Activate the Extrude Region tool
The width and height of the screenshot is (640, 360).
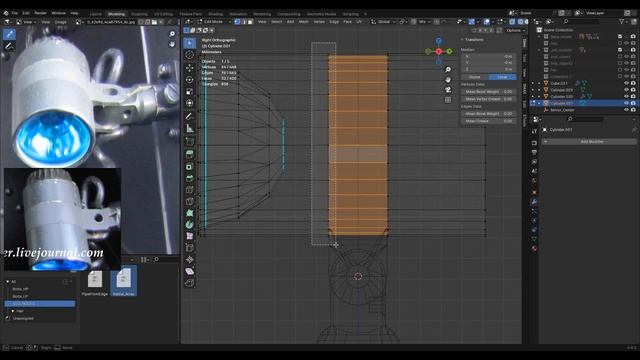coord(190,154)
